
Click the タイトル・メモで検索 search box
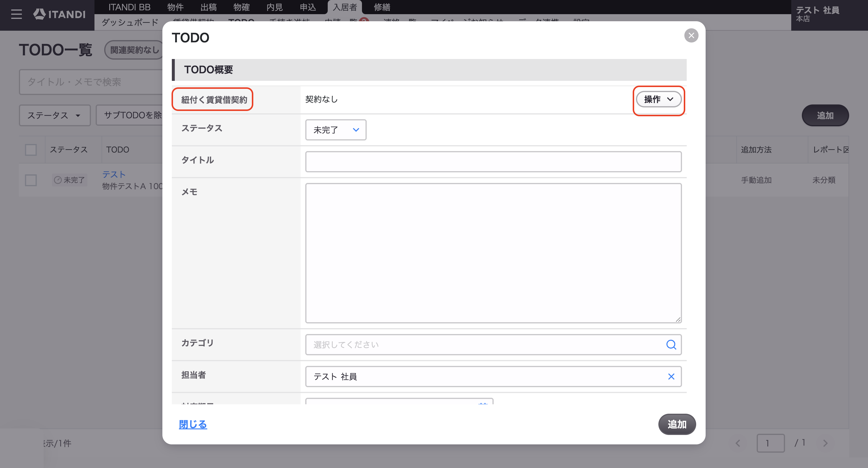pyautogui.click(x=91, y=82)
